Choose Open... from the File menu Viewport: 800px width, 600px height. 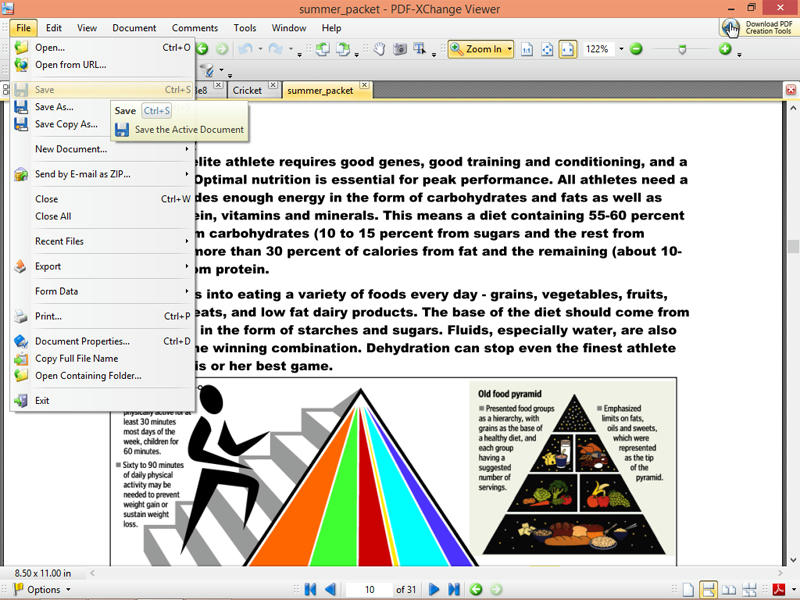point(102,47)
